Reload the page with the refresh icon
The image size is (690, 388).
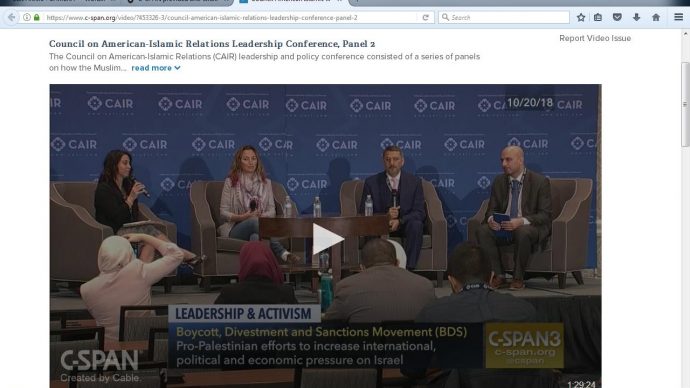426,18
